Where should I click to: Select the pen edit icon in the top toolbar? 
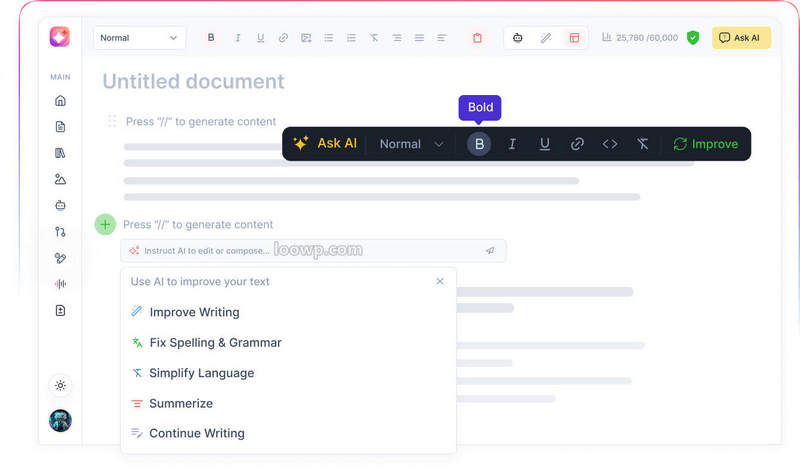pos(545,38)
